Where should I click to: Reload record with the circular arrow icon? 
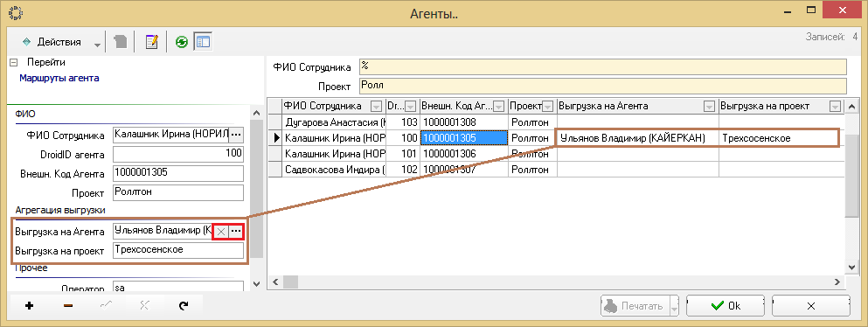184,306
